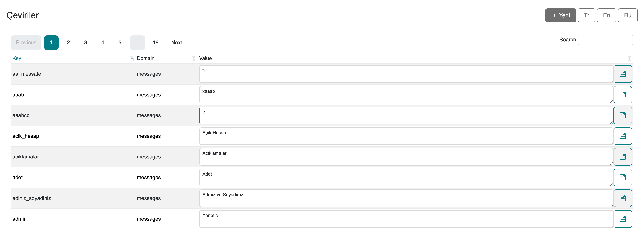Switch to Tr language

coord(586,15)
